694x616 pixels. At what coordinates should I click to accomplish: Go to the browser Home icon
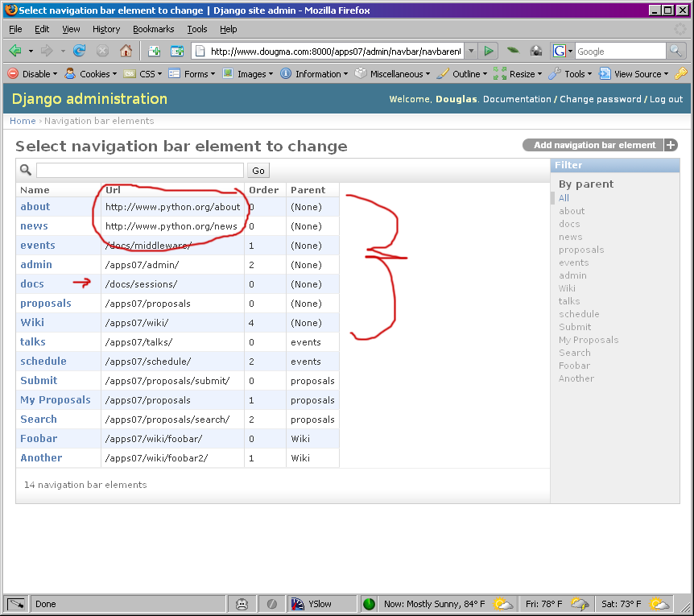[126, 51]
